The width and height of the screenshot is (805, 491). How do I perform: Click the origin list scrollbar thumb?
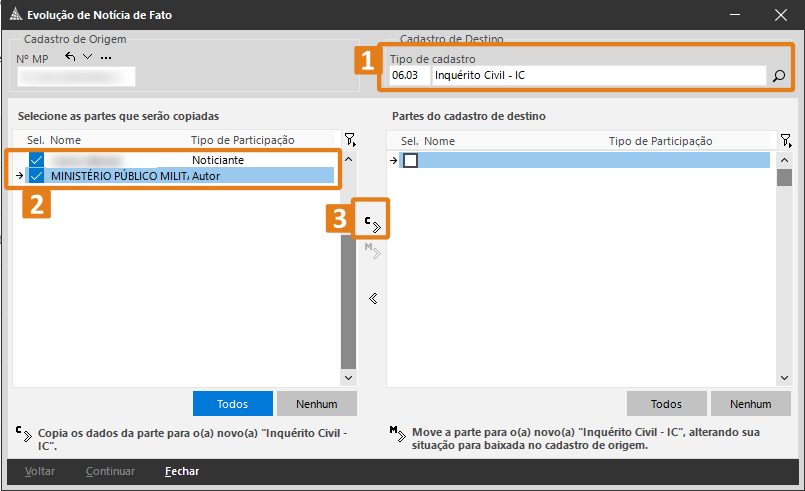(349, 301)
